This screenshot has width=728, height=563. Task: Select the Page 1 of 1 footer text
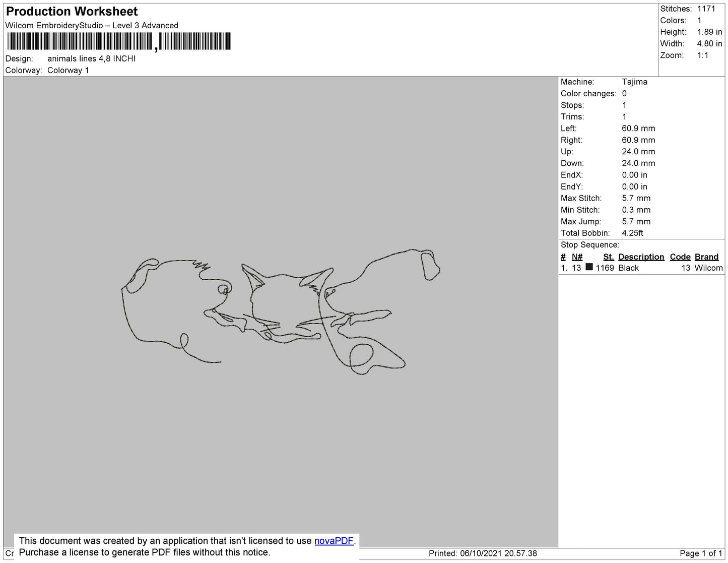click(701, 553)
